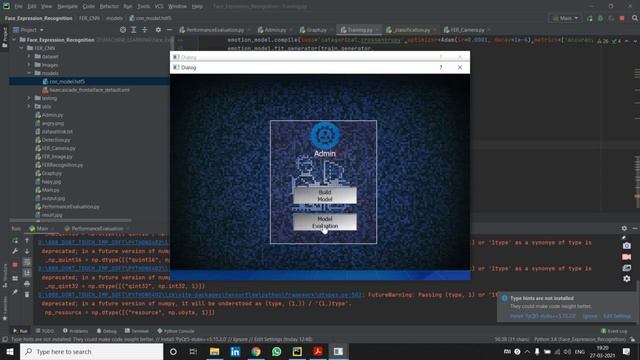The width and height of the screenshot is (640, 360).
Task: Open the Refactor menu
Action: (109, 7)
